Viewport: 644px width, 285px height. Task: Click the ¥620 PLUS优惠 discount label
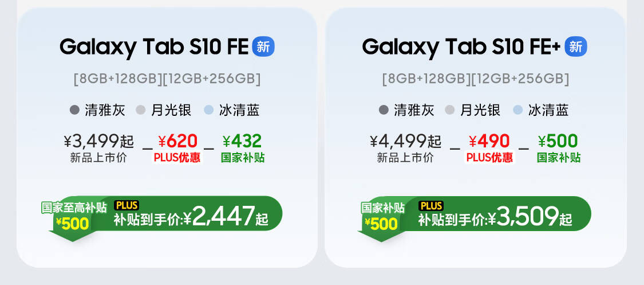(177, 148)
